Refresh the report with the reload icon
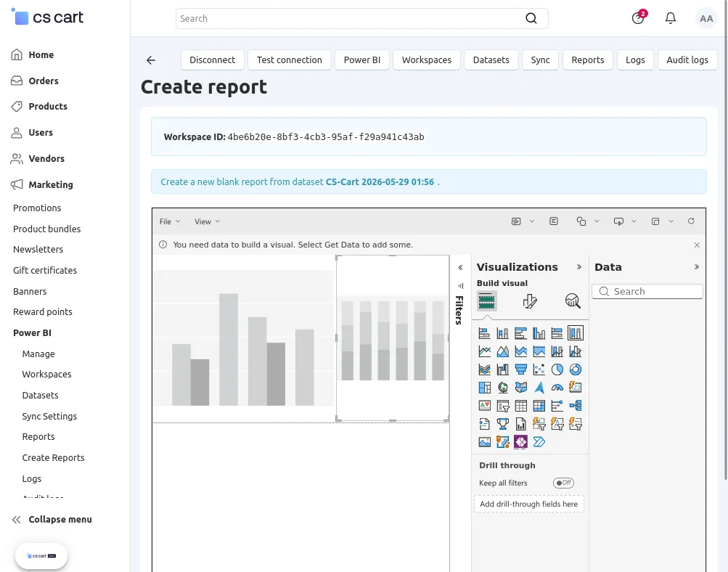728x572 pixels. [x=691, y=221]
